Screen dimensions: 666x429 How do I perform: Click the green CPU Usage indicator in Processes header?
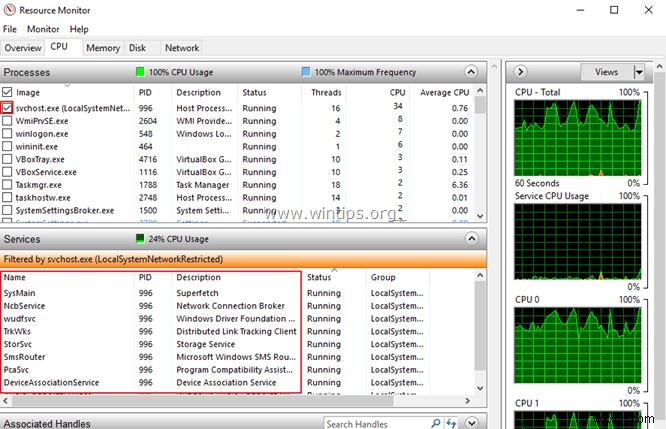point(140,72)
